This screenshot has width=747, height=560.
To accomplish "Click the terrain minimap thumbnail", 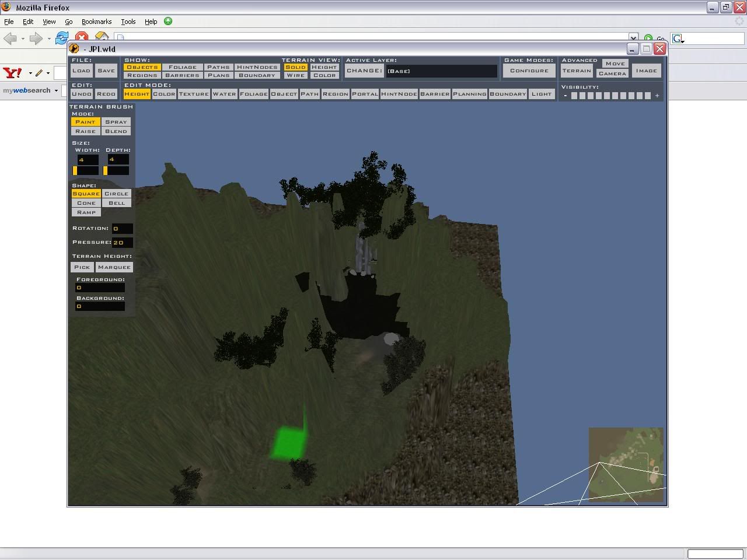I will click(x=626, y=465).
